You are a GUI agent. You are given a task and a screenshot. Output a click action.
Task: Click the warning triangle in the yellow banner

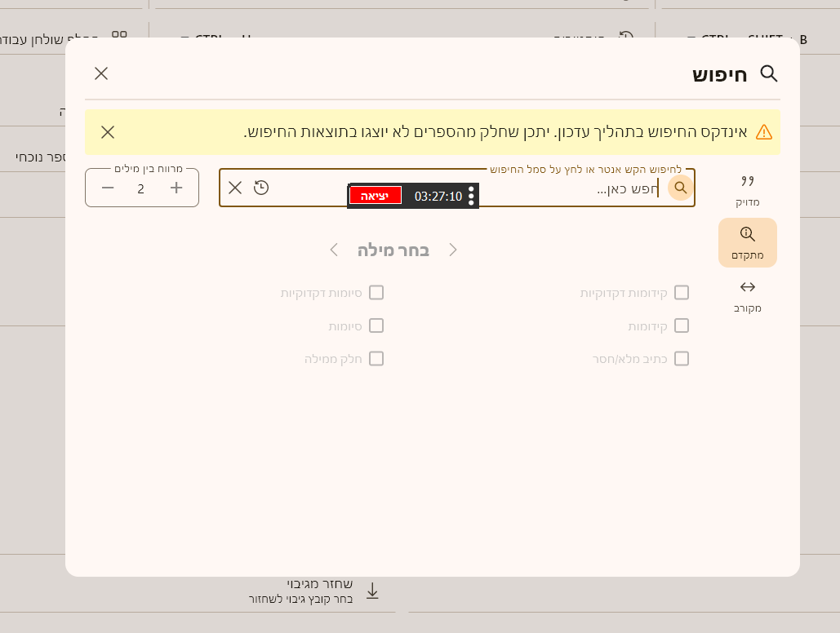(x=765, y=131)
